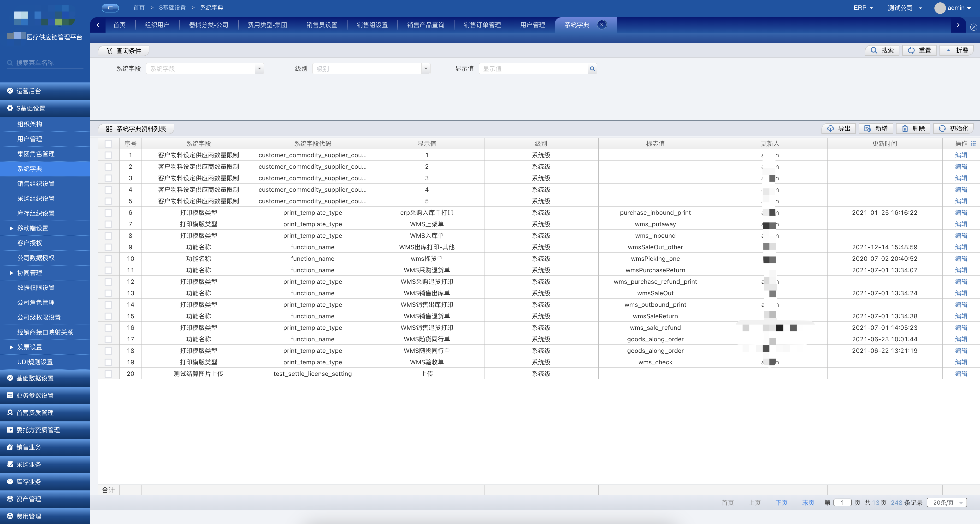Check the row 20 checkbox
The image size is (980, 524).
tap(108, 374)
